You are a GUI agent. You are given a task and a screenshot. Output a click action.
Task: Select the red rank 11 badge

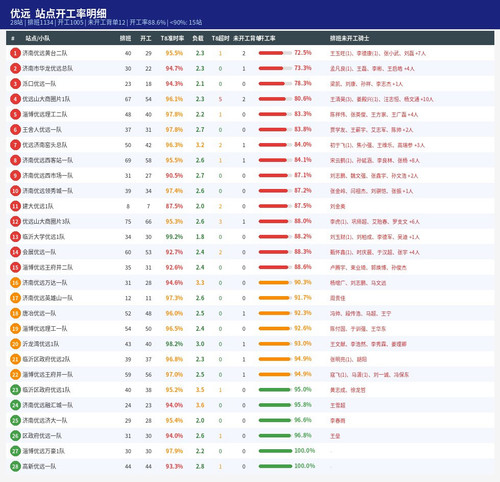(15, 206)
